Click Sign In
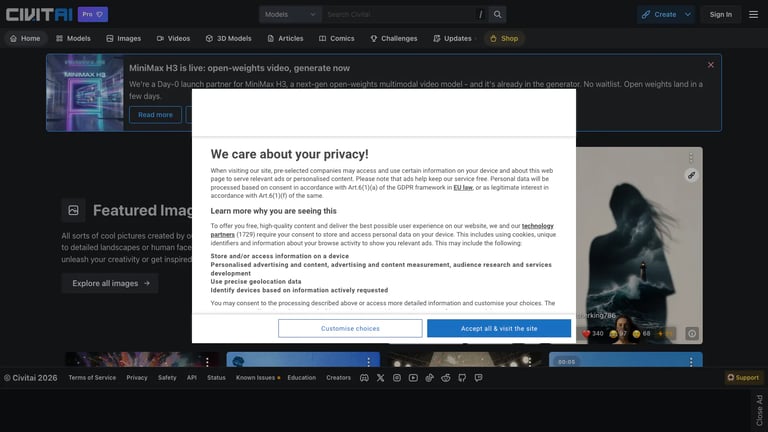Screen dimensions: 768x432 point(720,14)
